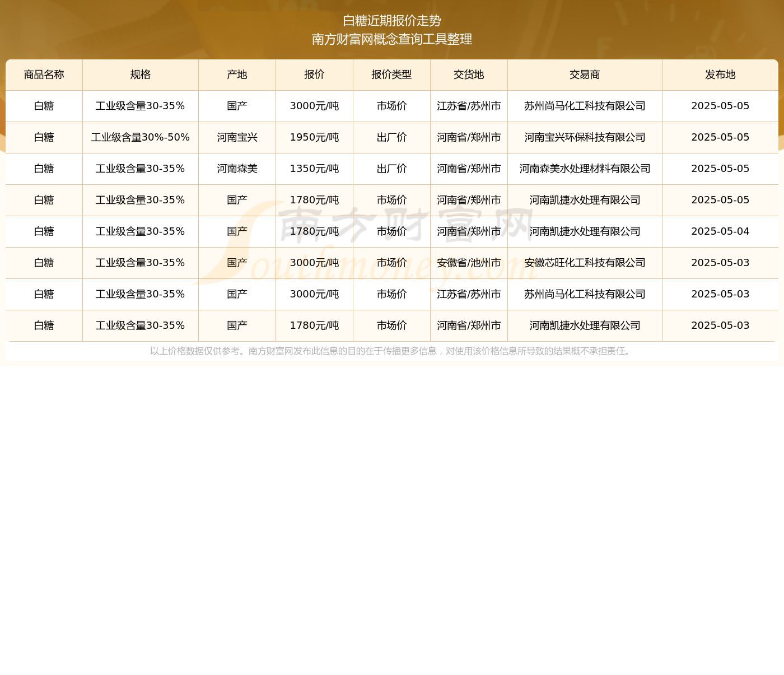Click the 1350元/吨 price cell

tap(315, 169)
